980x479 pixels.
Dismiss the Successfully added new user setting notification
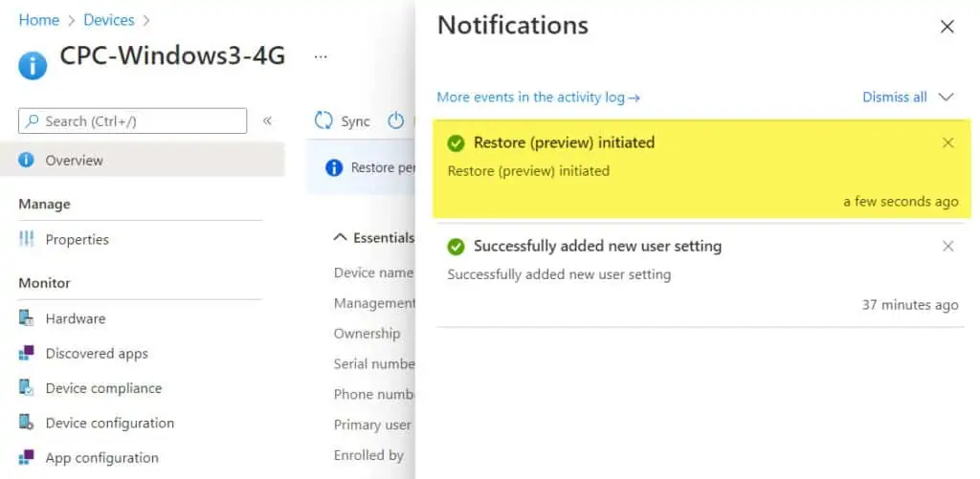pos(948,247)
